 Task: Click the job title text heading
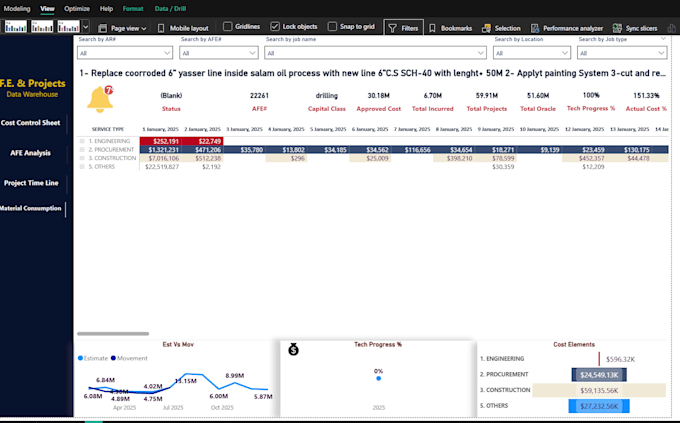[372, 73]
